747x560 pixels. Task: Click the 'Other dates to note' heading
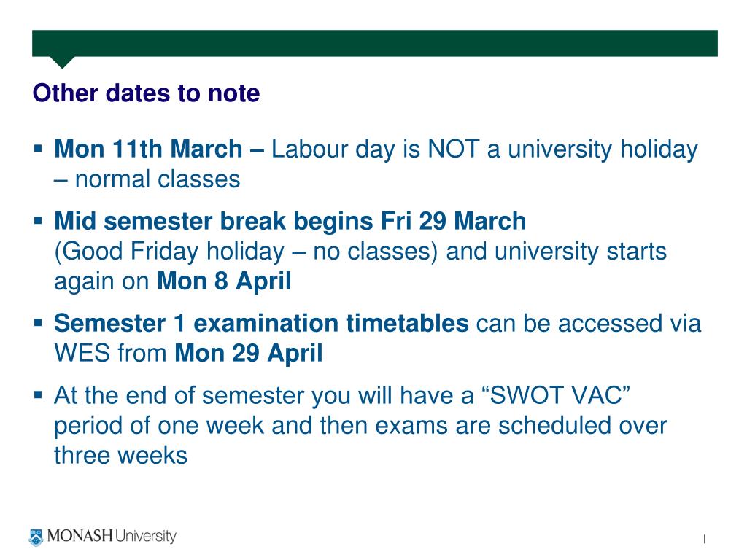pyautogui.click(x=146, y=93)
